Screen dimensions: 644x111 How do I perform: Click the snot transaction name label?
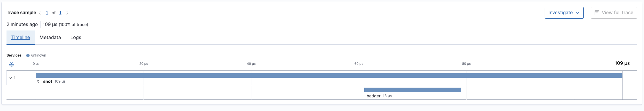[48, 81]
